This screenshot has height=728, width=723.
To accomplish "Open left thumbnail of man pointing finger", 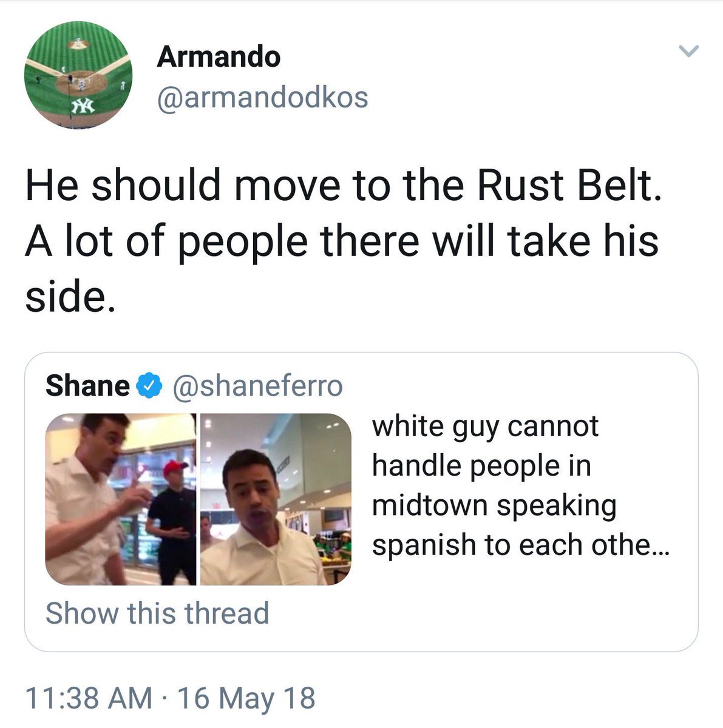I will point(121,499).
